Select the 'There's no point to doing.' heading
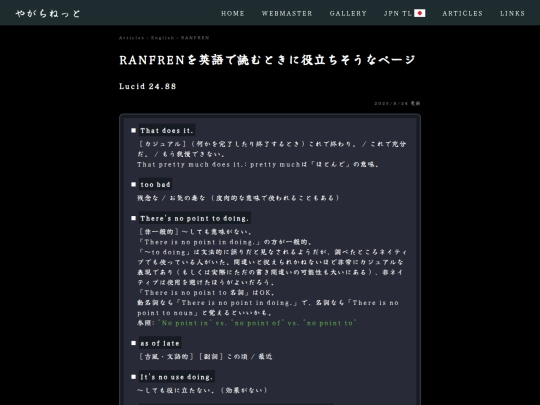This screenshot has height=405, width=540. coord(195,218)
